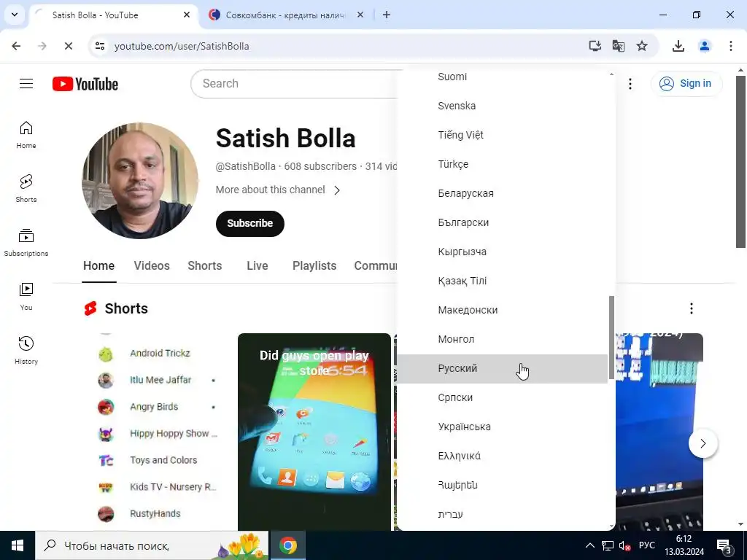Open the You section in sidebar
The height and width of the screenshot is (560, 747).
tap(26, 296)
